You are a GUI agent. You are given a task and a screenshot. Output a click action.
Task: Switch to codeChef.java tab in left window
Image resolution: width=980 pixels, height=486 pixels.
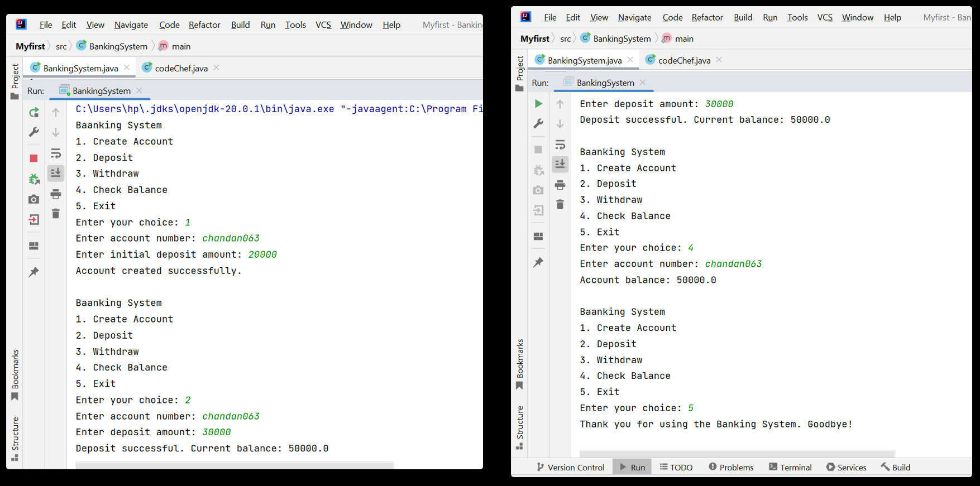click(x=181, y=68)
